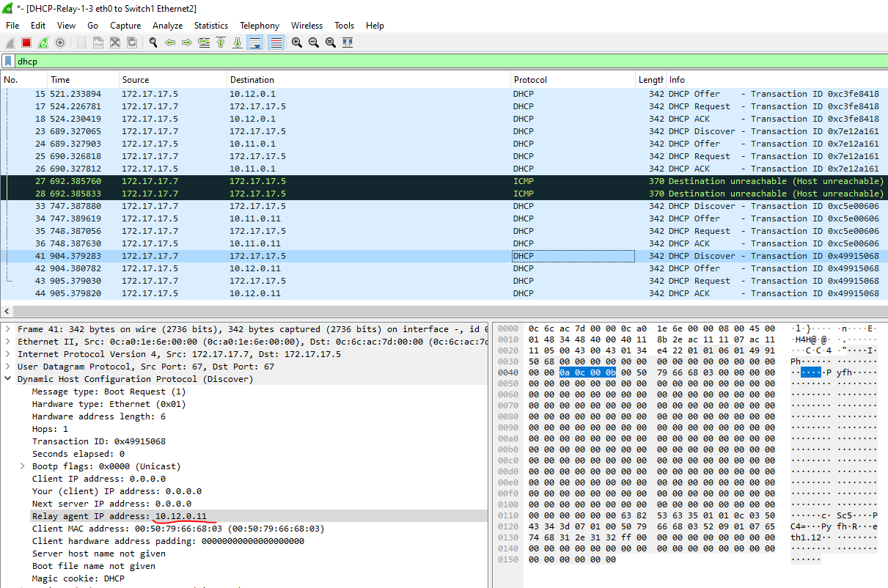Jump to the last packet
This screenshot has height=588, width=888.
pos(238,43)
